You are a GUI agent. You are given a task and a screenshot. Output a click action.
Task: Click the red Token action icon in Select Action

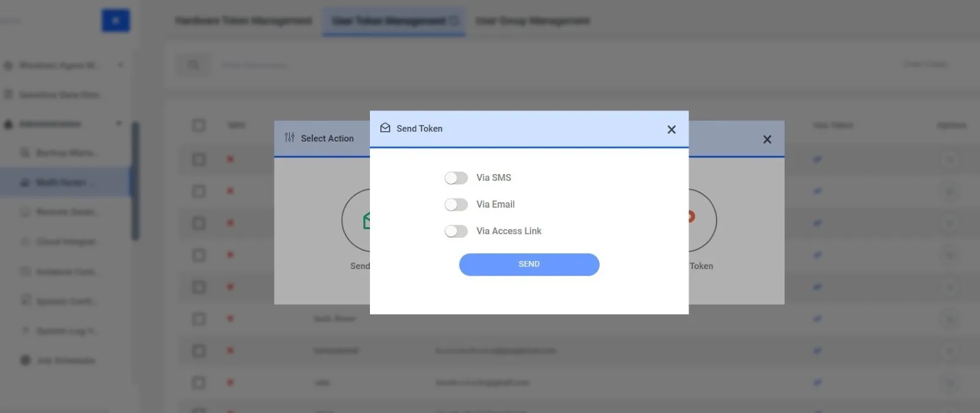click(691, 216)
